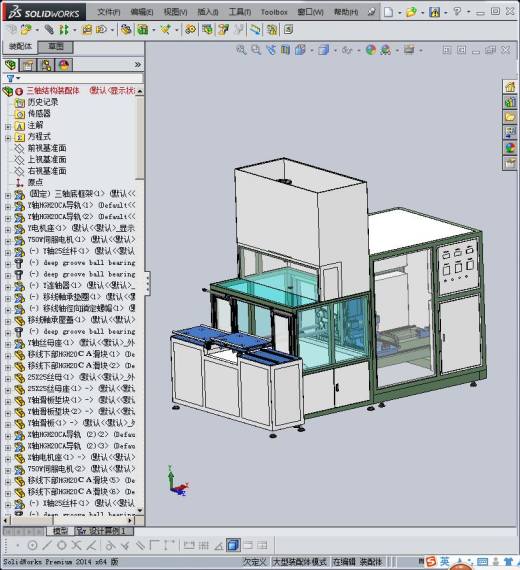Select the 原点 origin item
520x570 pixels.
(x=35, y=182)
